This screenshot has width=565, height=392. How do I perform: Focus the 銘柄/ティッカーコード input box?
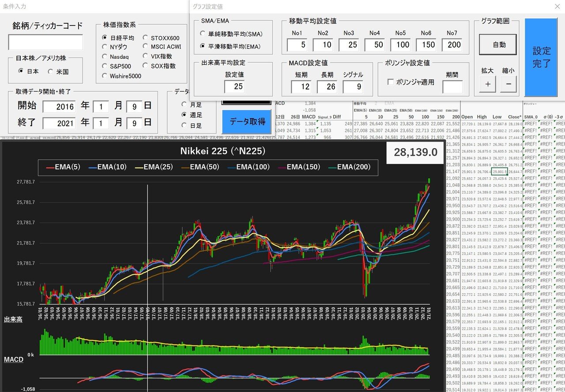click(x=45, y=42)
